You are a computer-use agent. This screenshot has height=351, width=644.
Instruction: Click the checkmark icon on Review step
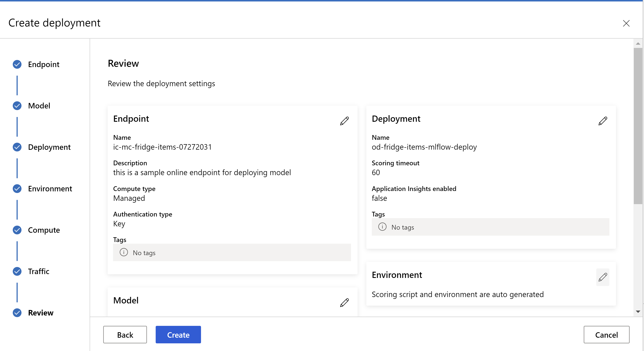[x=17, y=313]
